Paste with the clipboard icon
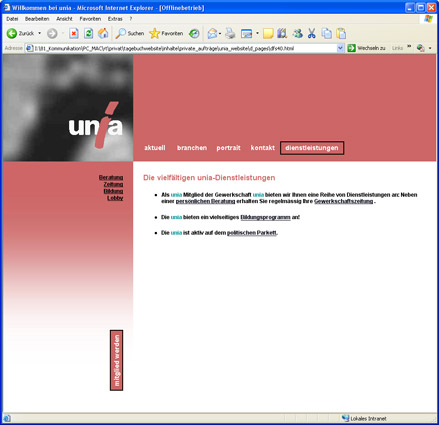 click(341, 33)
